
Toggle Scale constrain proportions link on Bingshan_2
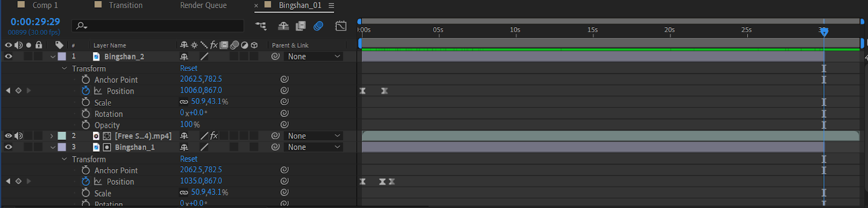[x=184, y=102]
